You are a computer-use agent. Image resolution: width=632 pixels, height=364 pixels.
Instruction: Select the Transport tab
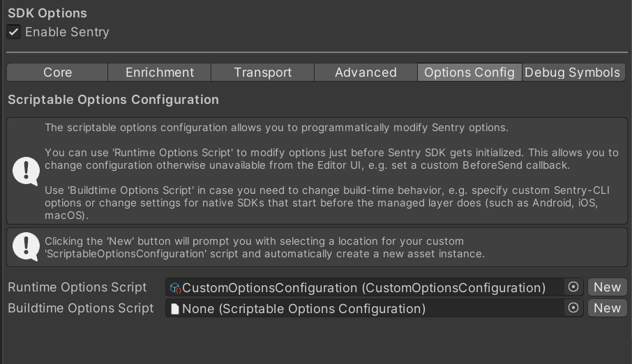(263, 73)
